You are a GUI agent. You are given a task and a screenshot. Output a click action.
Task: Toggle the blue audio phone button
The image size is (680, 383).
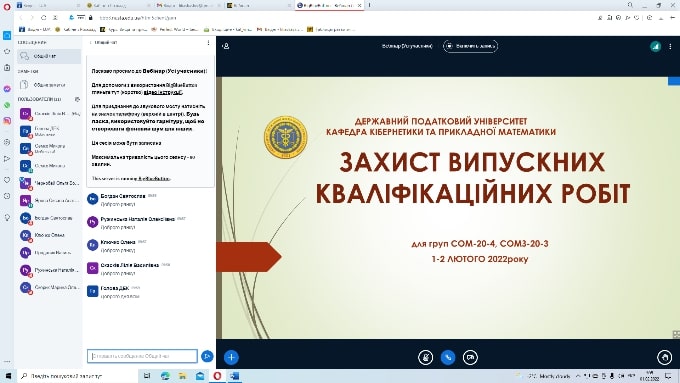(448, 357)
